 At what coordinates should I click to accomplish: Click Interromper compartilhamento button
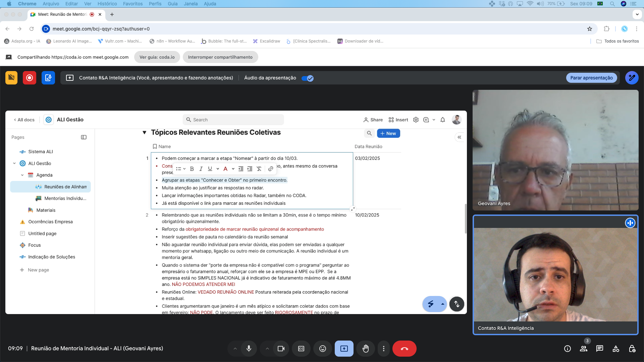(220, 57)
